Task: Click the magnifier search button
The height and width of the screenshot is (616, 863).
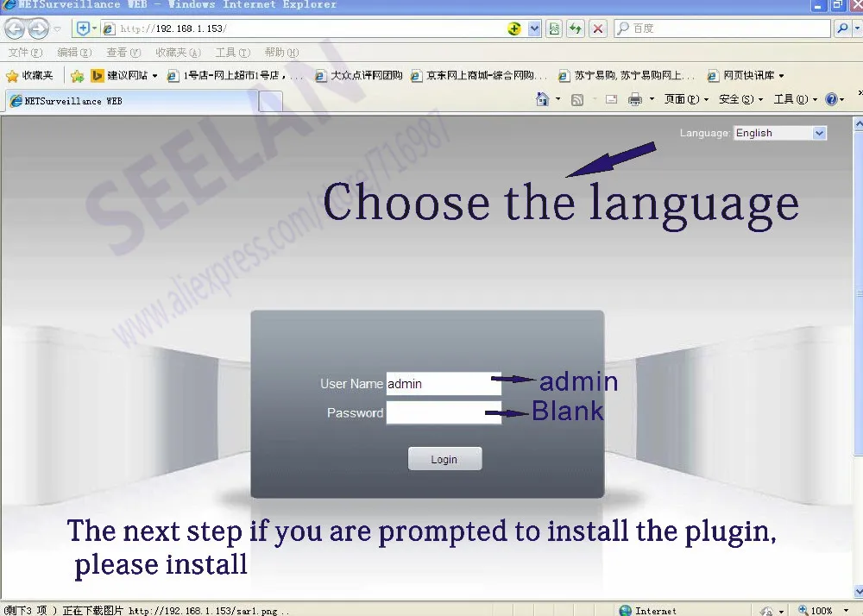Action: tap(842, 28)
